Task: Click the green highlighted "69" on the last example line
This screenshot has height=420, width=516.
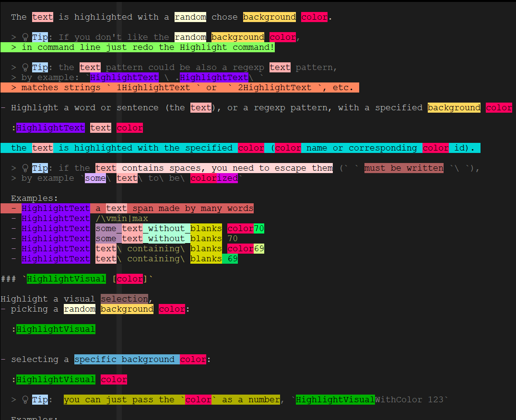Action: click(232, 259)
